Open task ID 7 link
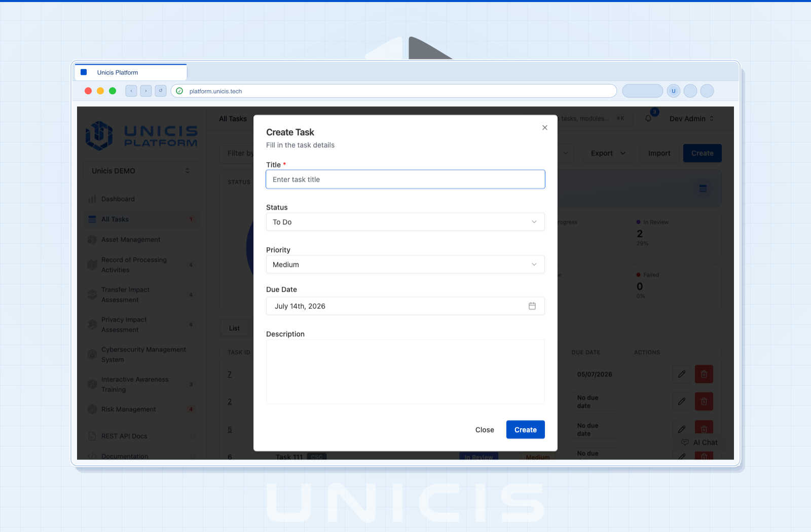 [x=230, y=374]
